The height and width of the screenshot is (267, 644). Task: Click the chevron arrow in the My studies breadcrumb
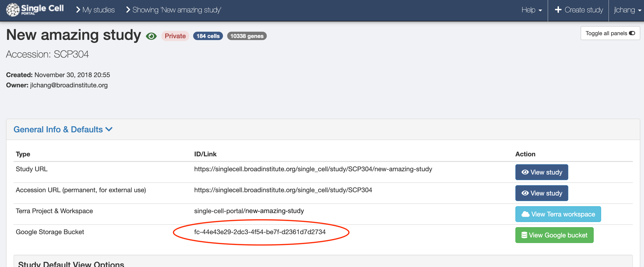78,10
